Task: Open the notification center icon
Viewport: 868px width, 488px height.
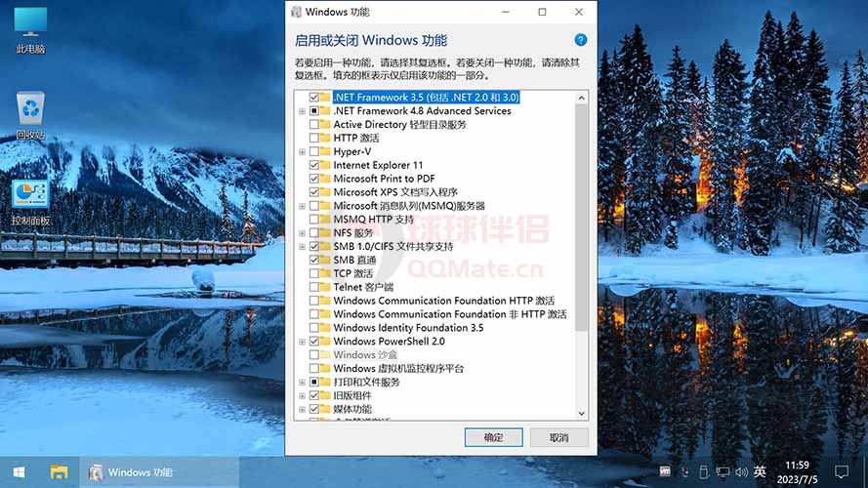Action: 842,472
